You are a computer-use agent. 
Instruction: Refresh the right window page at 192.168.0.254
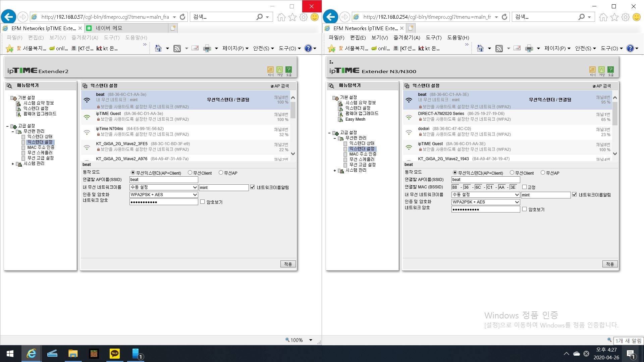[504, 17]
